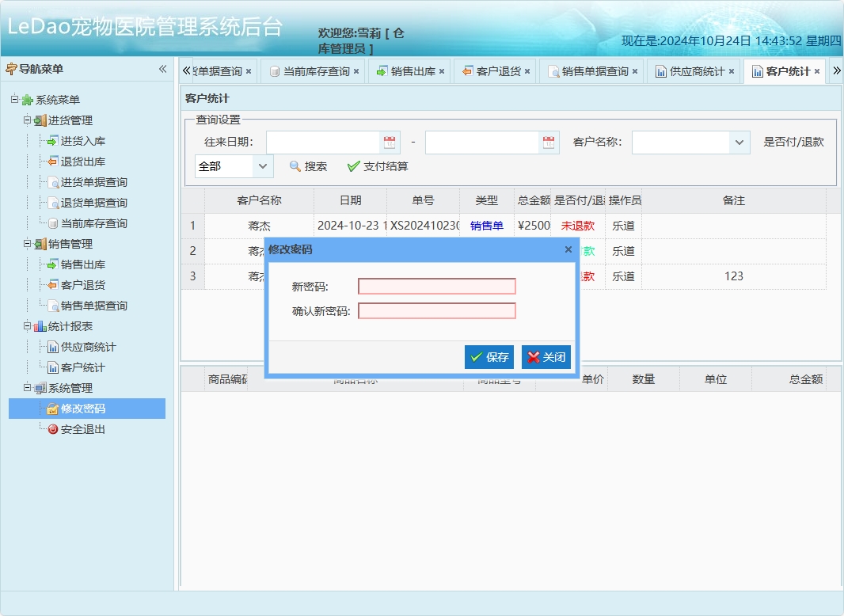Click the 新密码 input field
Viewport: 844px width, 616px height.
[437, 286]
